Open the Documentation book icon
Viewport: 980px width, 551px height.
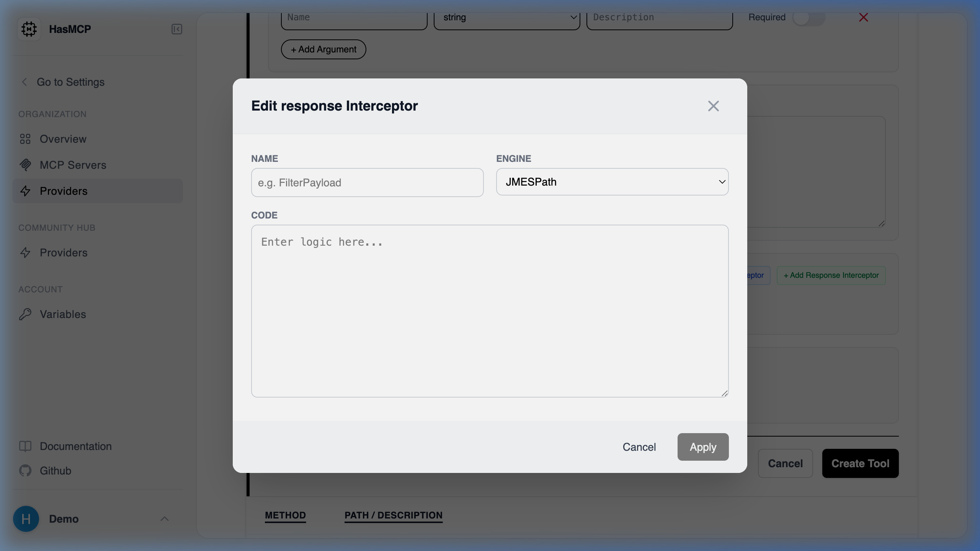tap(26, 446)
